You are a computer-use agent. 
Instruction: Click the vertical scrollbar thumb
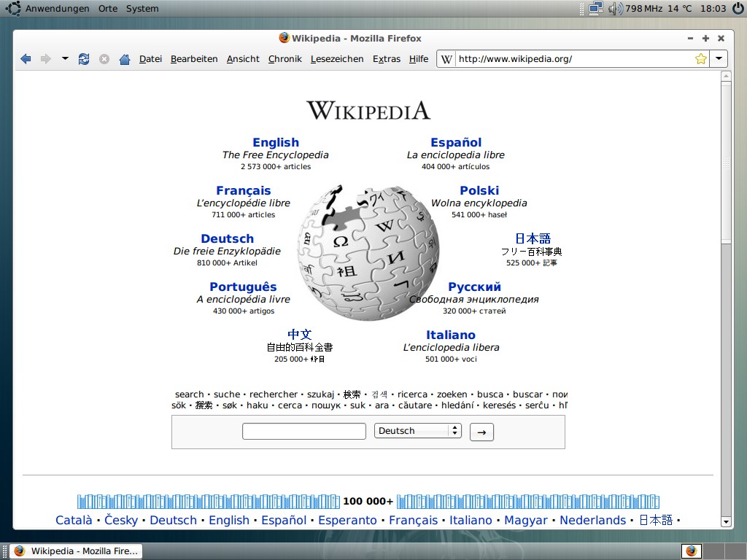pos(726,163)
